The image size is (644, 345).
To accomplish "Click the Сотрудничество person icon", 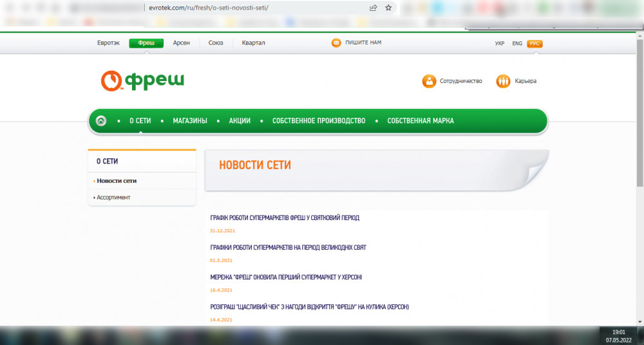I will [429, 81].
